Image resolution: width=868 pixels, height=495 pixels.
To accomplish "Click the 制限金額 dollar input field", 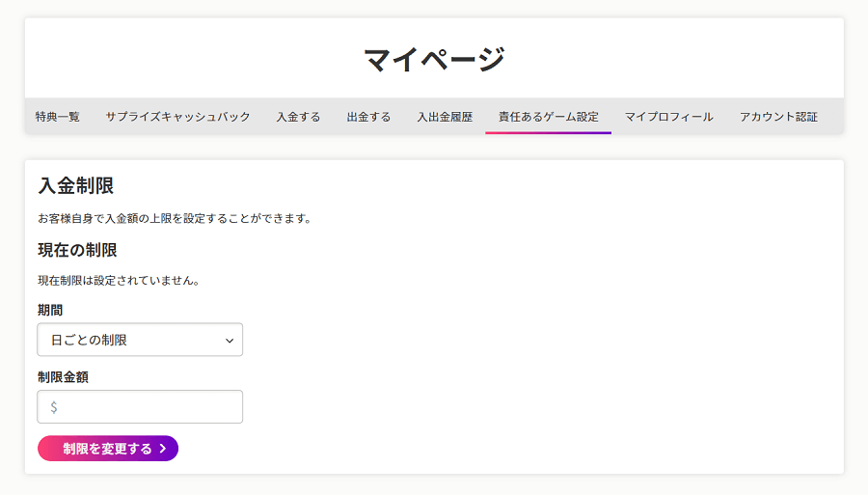I will pos(140,407).
